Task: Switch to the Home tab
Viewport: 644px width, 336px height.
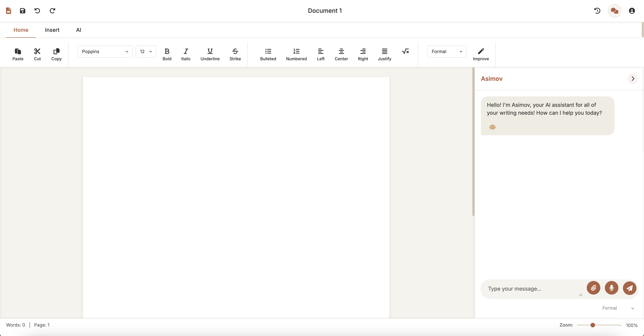Action: click(x=21, y=30)
